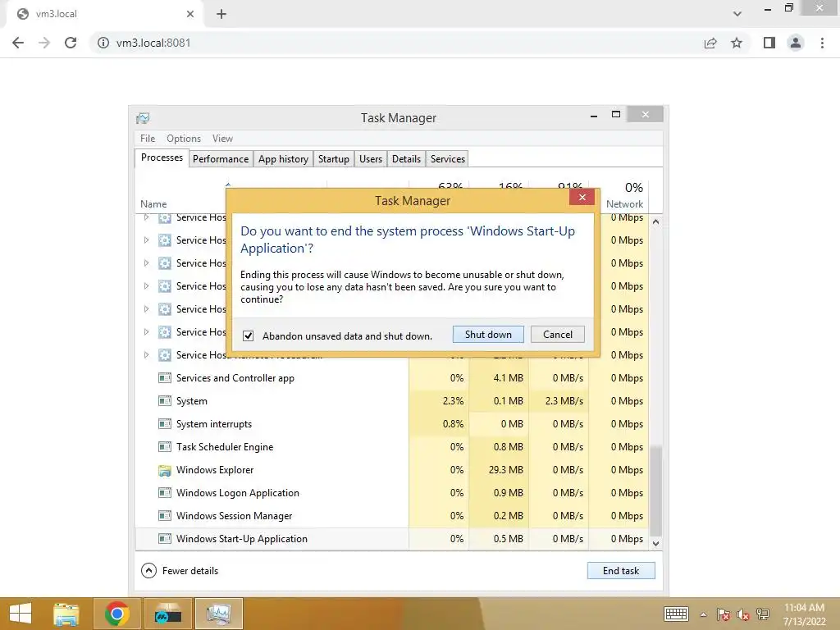Switch to the Details tab
This screenshot has width=840, height=630.
[406, 159]
